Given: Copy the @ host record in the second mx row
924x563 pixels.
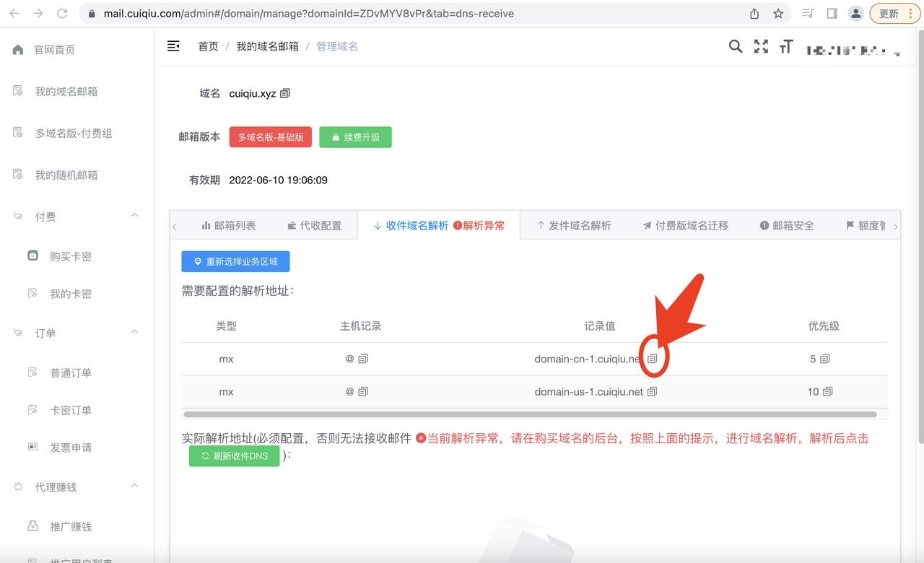Looking at the screenshot, I should 363,392.
